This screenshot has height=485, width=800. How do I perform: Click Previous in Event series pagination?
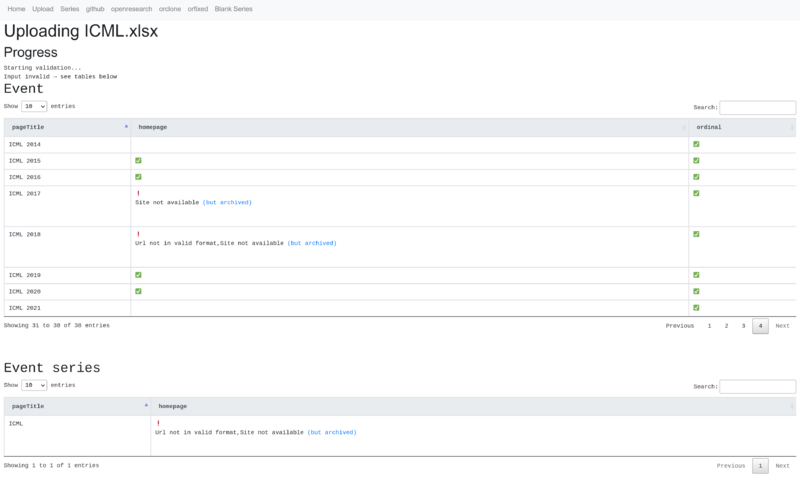tap(731, 466)
